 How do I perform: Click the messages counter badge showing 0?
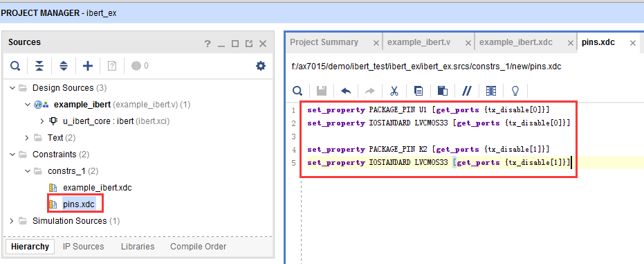tap(140, 66)
